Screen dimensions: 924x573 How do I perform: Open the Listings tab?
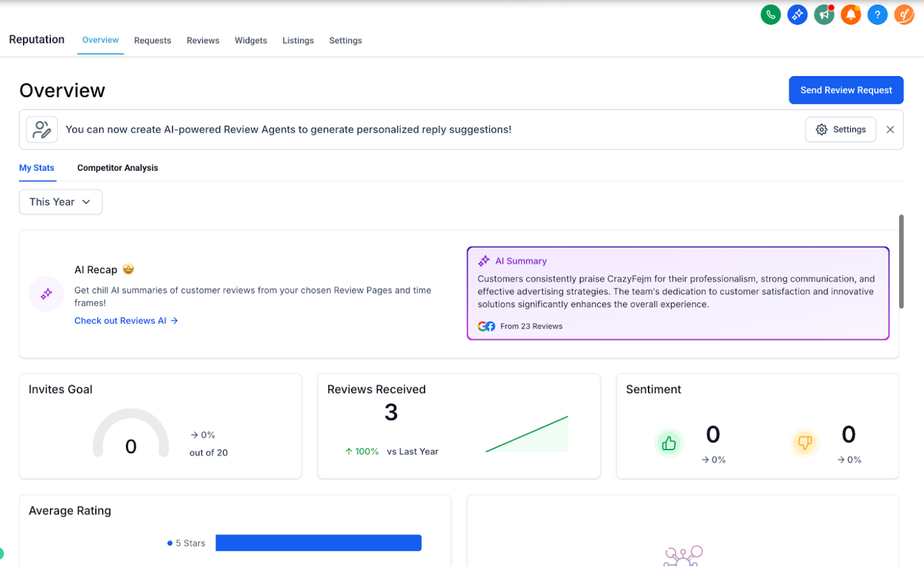pyautogui.click(x=298, y=41)
